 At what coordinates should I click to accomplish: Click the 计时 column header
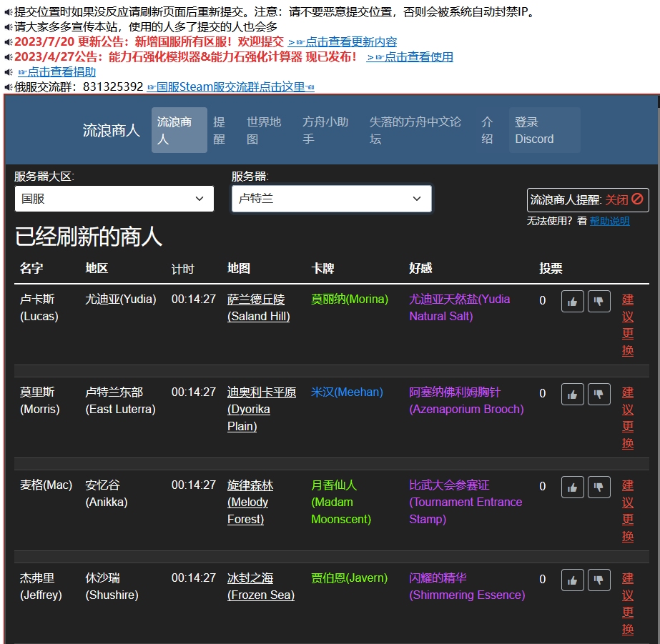pos(182,269)
